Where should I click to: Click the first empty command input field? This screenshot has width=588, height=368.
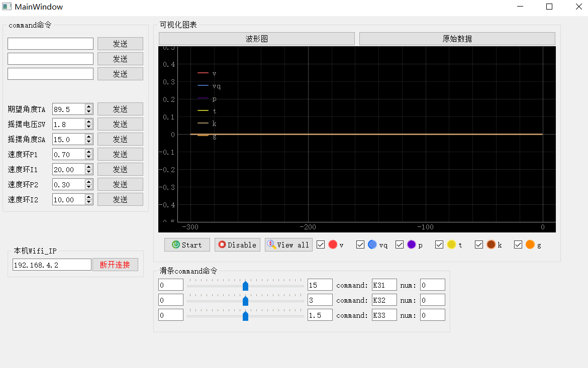click(51, 44)
